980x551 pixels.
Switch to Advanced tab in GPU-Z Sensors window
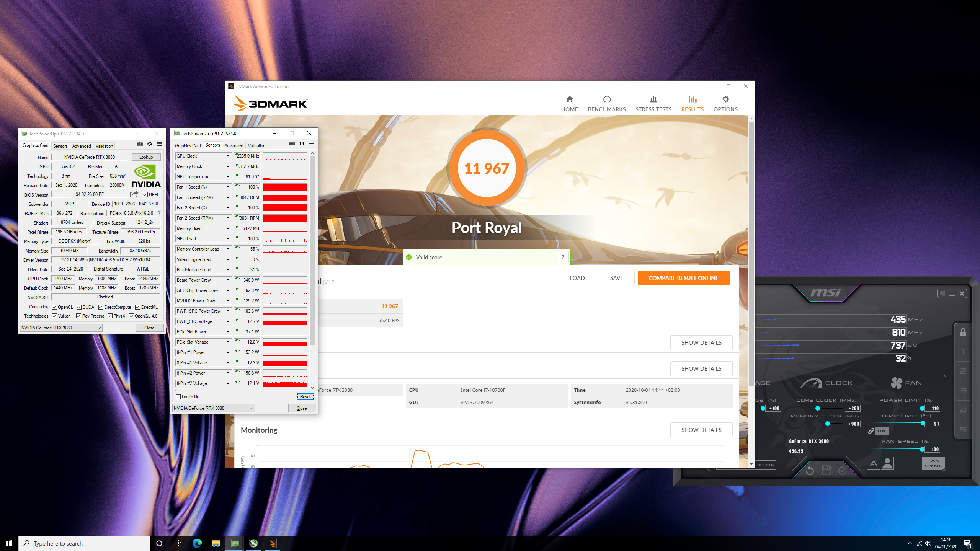point(234,146)
